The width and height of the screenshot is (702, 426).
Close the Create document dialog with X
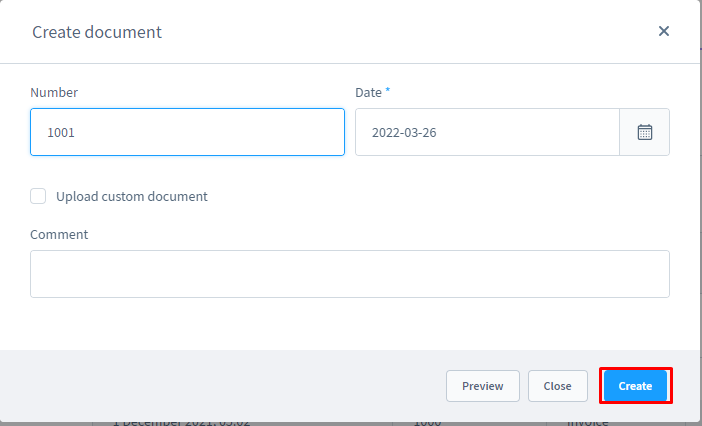(663, 31)
